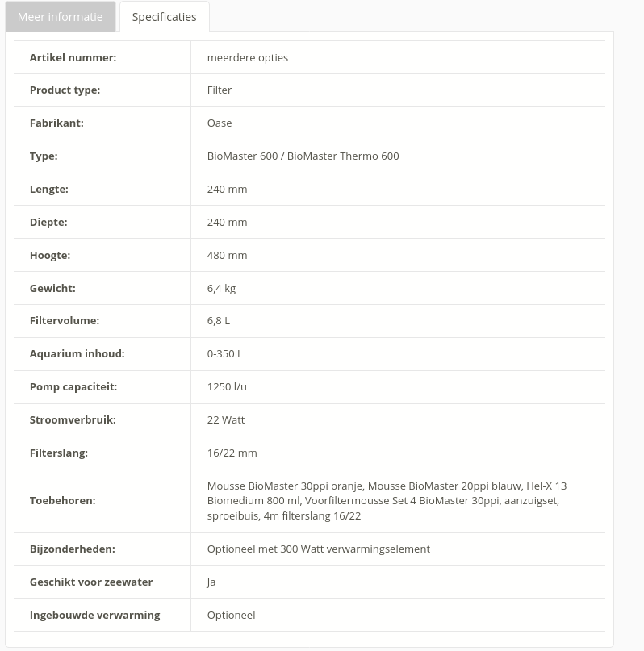Click the 'Fabrikant:' label

(56, 123)
